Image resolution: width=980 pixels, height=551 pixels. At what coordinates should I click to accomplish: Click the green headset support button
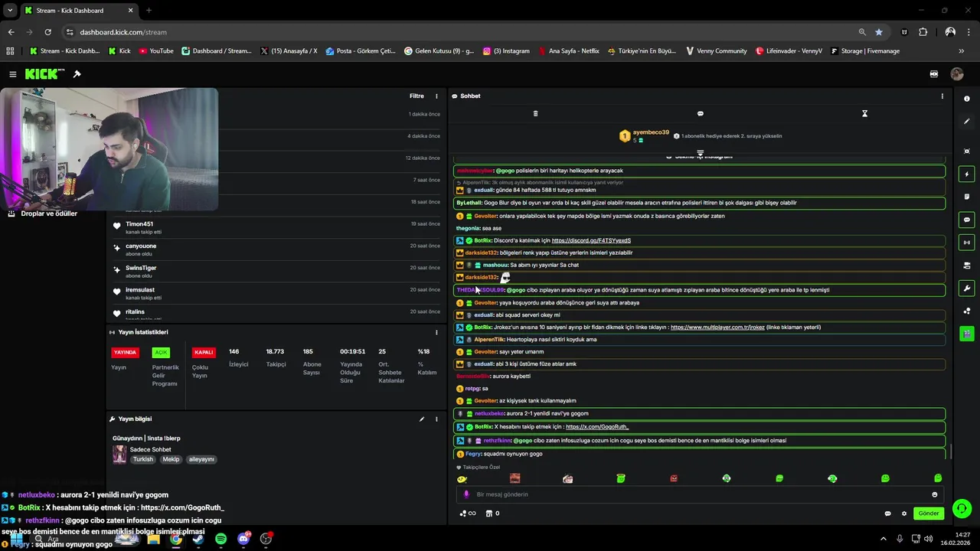962,509
